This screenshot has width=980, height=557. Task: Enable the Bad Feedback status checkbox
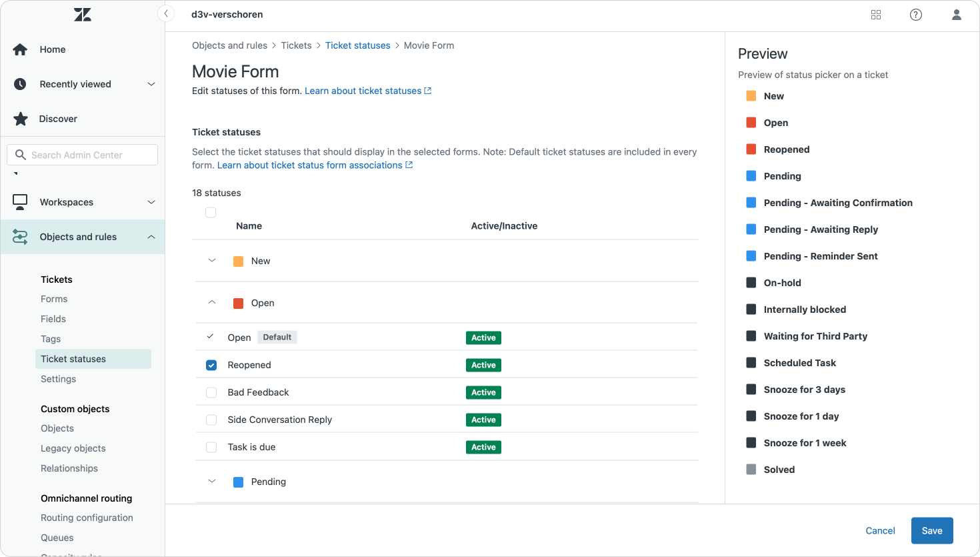click(211, 392)
